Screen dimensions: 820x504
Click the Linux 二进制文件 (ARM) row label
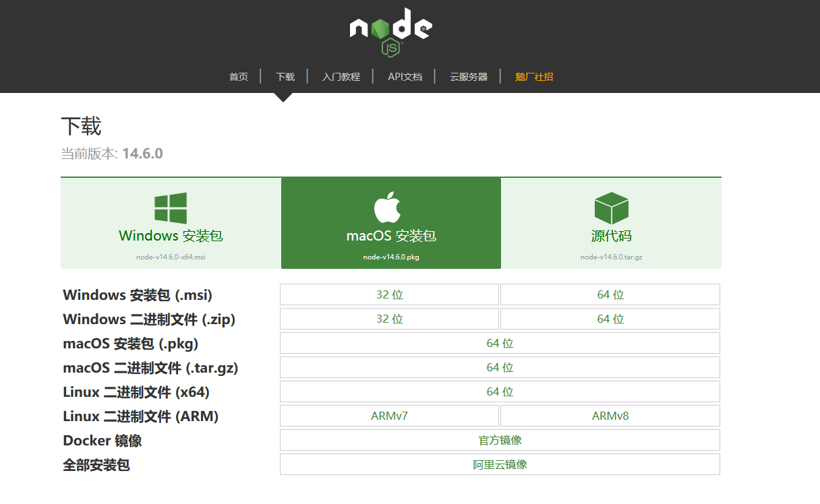pos(141,416)
